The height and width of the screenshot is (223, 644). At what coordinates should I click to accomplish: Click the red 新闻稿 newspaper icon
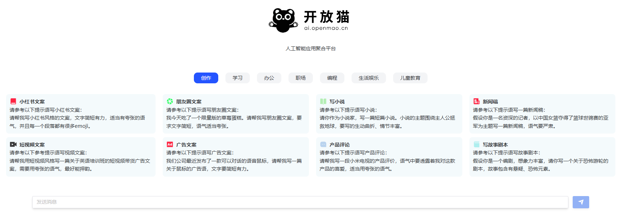[476, 102]
